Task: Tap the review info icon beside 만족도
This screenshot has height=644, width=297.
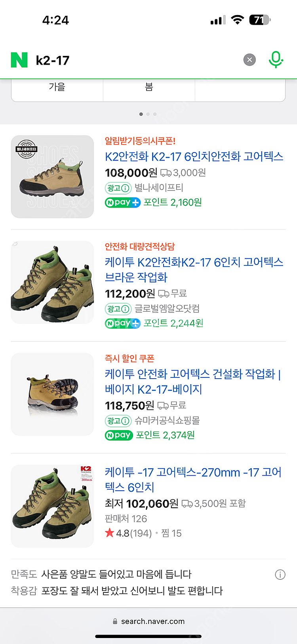Action: (x=280, y=575)
